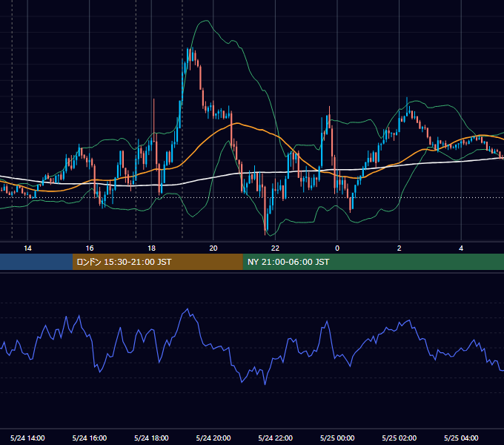
Task: Click the 14 hour label on price chart axis
Action: click(x=27, y=248)
